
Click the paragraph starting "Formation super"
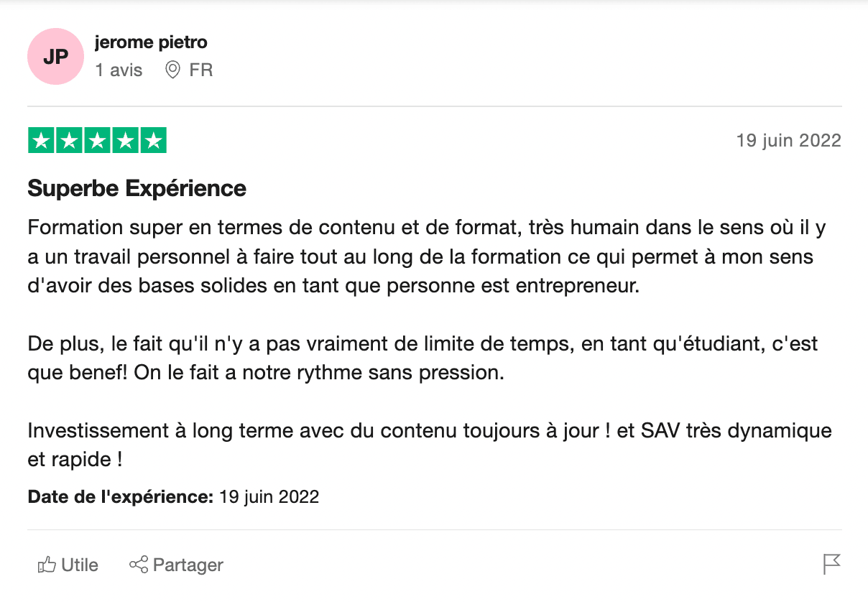point(425,257)
